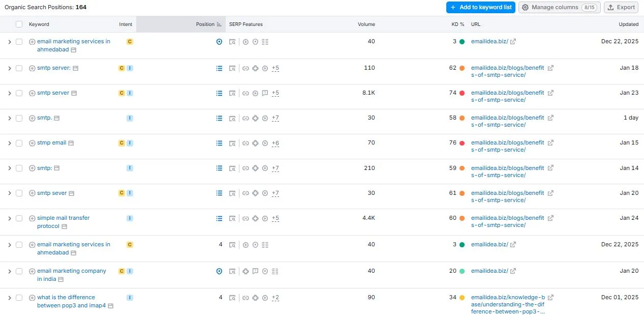
Task: Expand the +5 extra SERP features for smtp server
Action: point(275,93)
